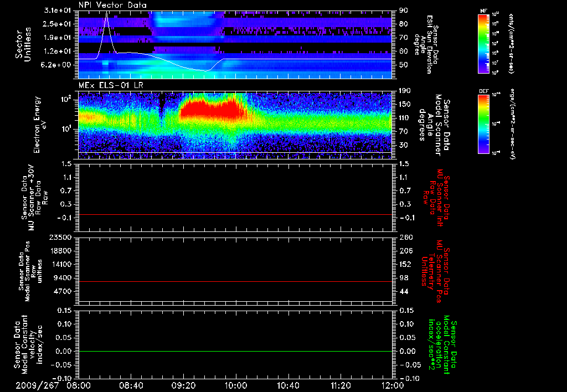567x392 pixels.
Task: Click the green velocity line at zero
Action: pos(235,351)
